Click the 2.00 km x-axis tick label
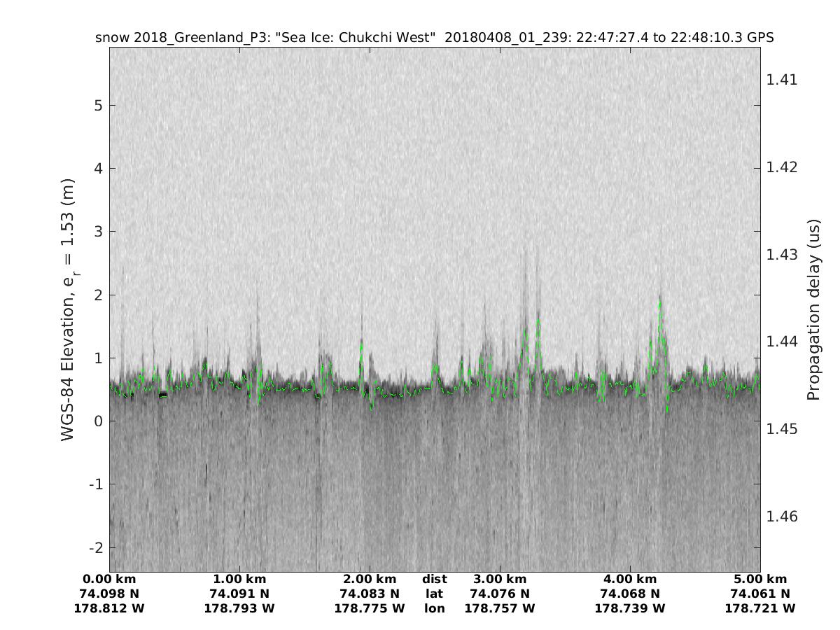 370,579
